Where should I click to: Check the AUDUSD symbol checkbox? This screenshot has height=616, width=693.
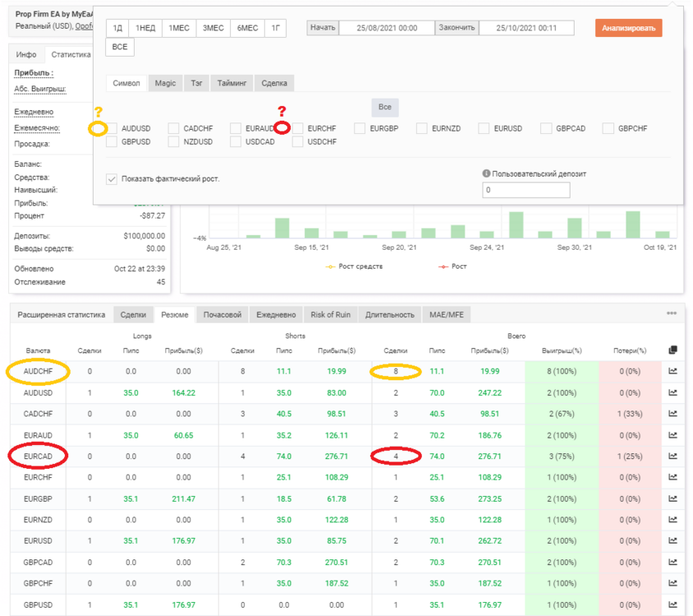pyautogui.click(x=112, y=128)
